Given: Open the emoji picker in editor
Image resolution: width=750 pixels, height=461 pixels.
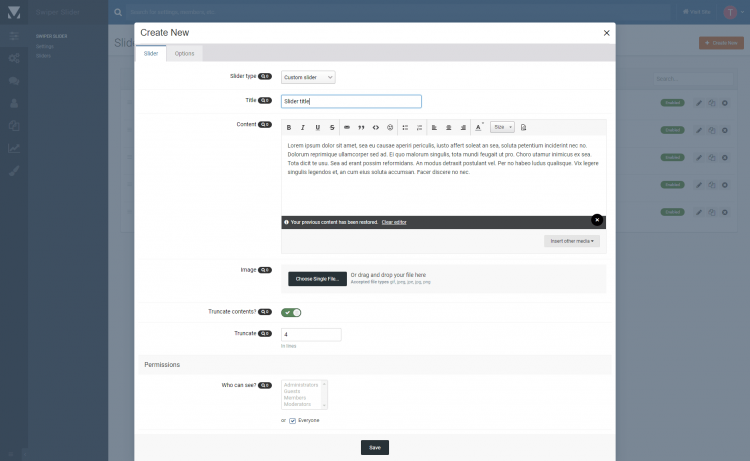Looking at the screenshot, I should tap(390, 127).
